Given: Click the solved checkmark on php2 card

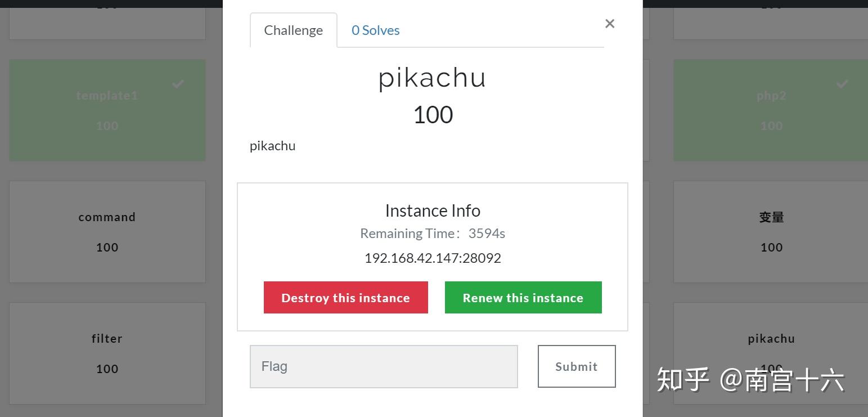Looking at the screenshot, I should [842, 84].
